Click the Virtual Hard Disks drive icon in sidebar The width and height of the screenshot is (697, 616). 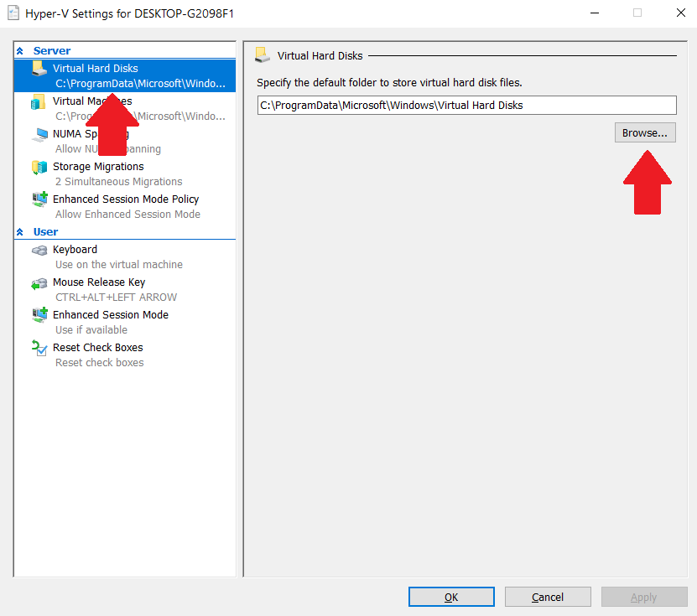pos(39,69)
